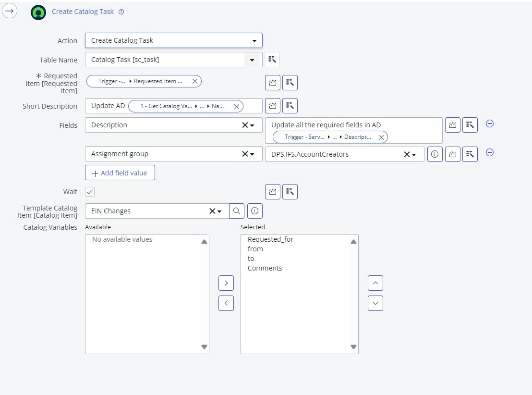Image resolution: width=532 pixels, height=395 pixels.
Task: Select 'to' in the Selected list
Action: 251,259
